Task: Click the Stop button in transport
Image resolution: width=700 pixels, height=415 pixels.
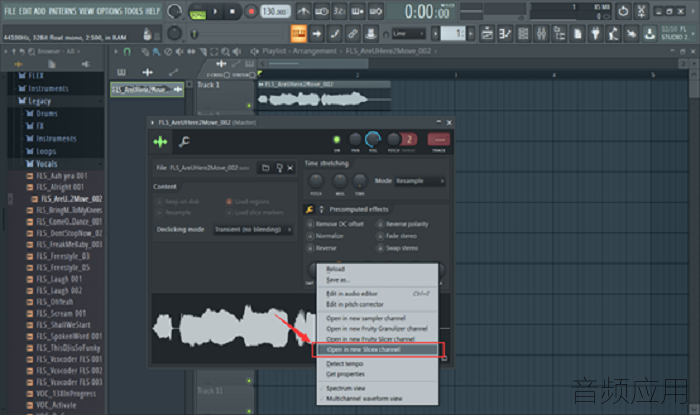Action: [x=232, y=12]
